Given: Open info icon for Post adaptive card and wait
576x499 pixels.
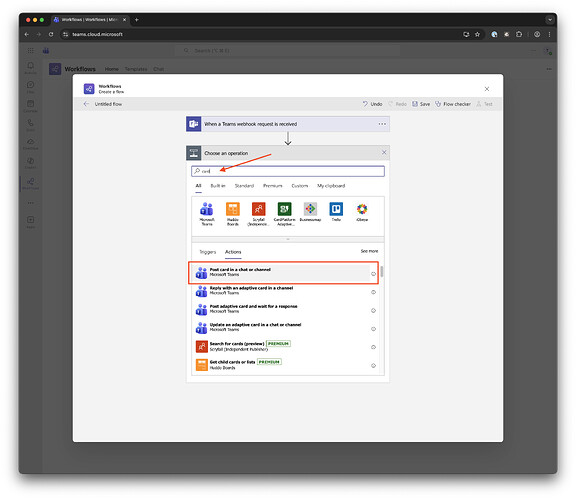Looking at the screenshot, I should [x=373, y=310].
